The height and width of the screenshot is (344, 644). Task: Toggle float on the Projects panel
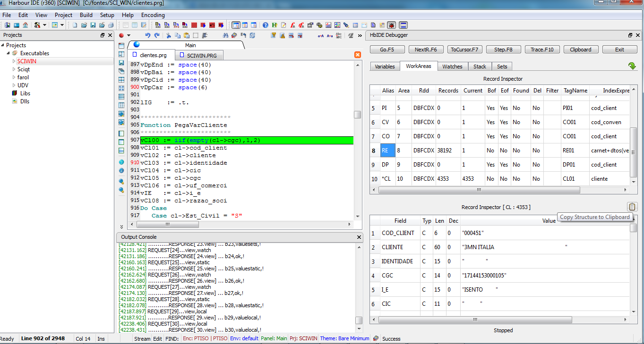coord(103,35)
